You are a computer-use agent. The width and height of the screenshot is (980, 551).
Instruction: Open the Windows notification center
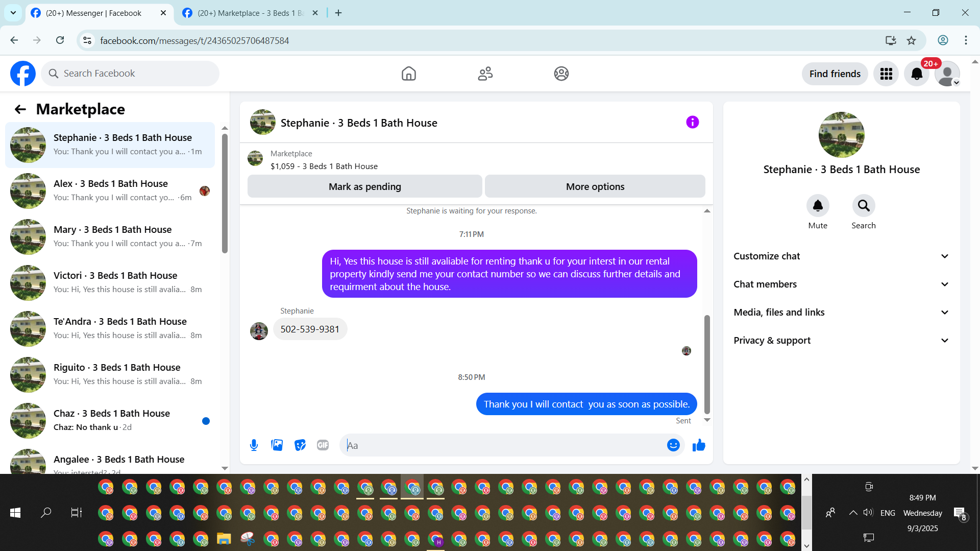960,513
